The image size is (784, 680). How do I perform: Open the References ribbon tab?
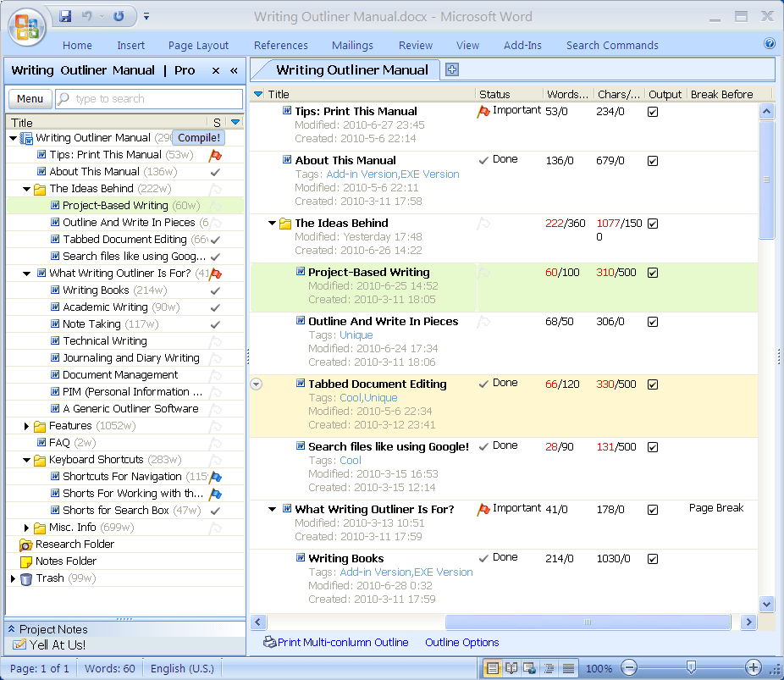coord(281,46)
